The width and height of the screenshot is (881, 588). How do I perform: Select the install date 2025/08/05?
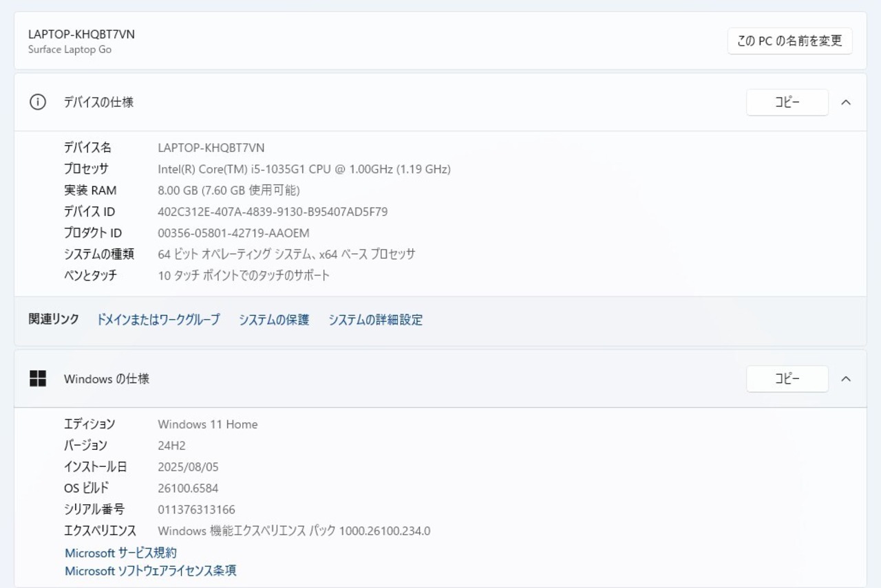tap(188, 466)
